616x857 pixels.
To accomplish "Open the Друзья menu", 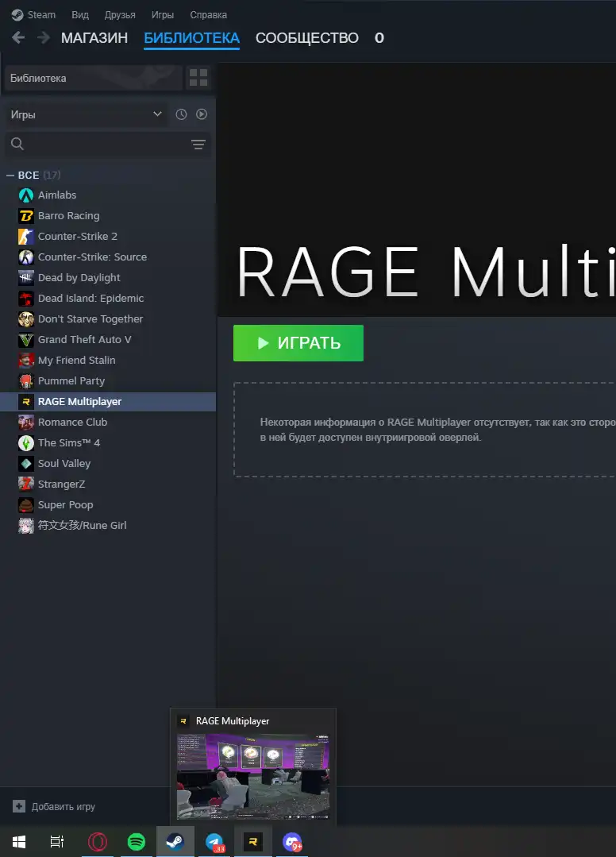I will click(x=120, y=15).
